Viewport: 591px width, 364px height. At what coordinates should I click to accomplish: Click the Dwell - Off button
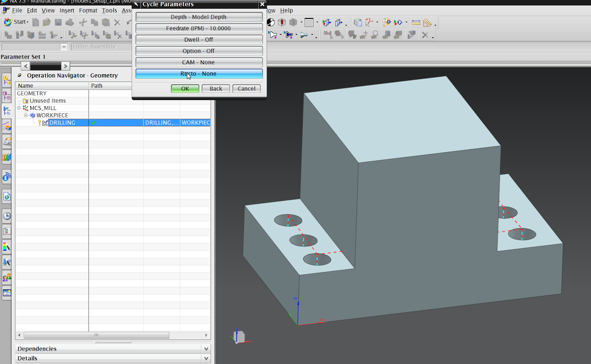[x=199, y=40]
